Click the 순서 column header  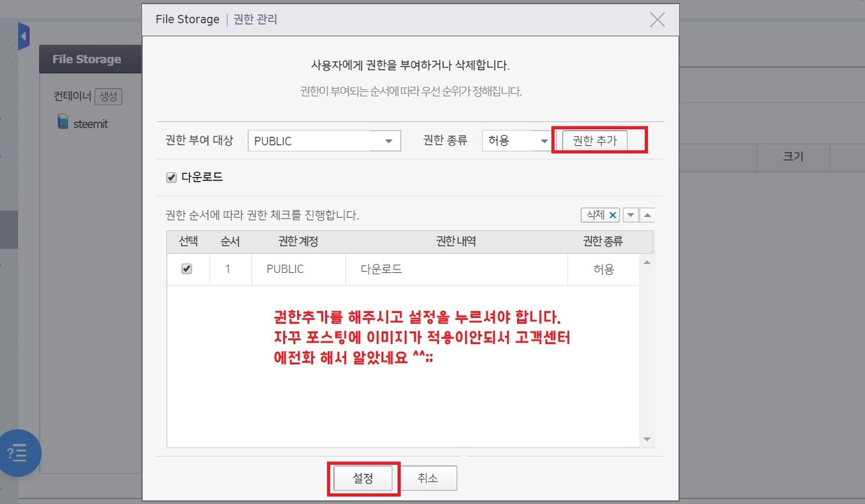pyautogui.click(x=230, y=242)
